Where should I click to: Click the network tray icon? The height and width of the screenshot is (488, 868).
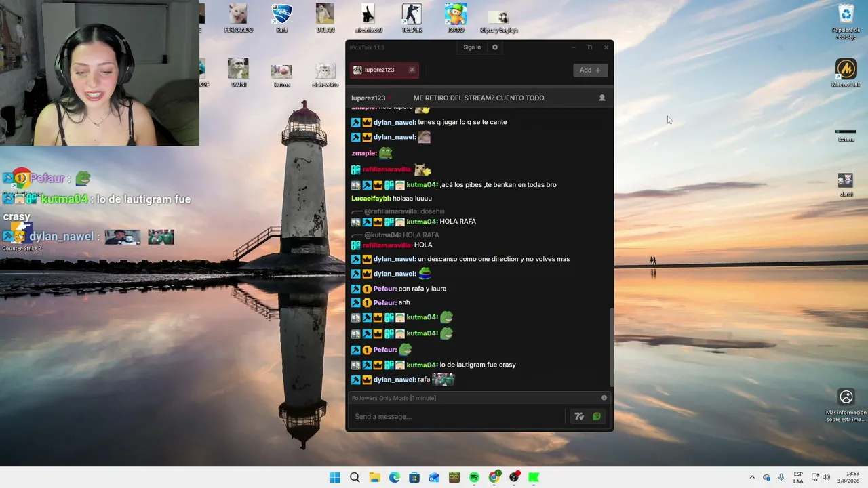[x=815, y=477]
